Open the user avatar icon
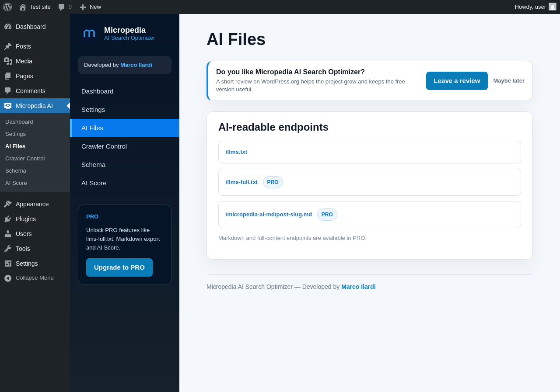The image size is (560, 392). coord(553,7)
